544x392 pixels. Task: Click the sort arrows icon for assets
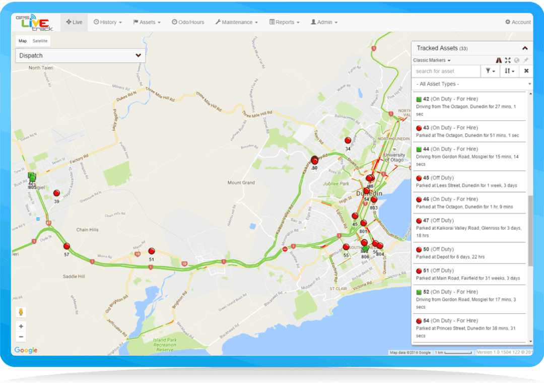509,71
